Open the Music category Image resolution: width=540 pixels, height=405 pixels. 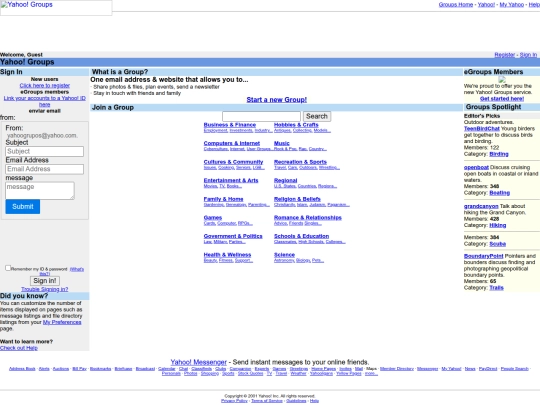tap(282, 143)
